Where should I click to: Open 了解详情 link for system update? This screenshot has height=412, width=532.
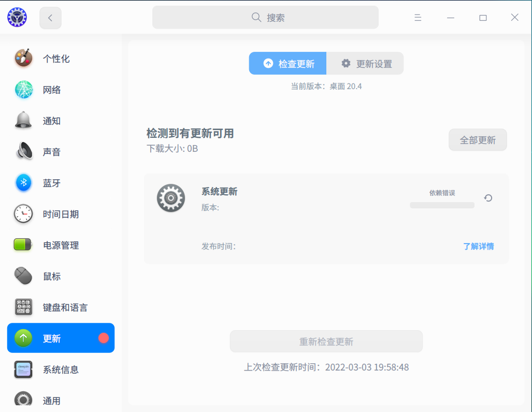pos(478,246)
